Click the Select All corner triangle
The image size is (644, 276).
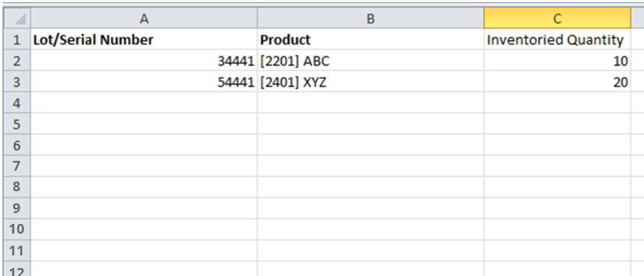click(16, 19)
